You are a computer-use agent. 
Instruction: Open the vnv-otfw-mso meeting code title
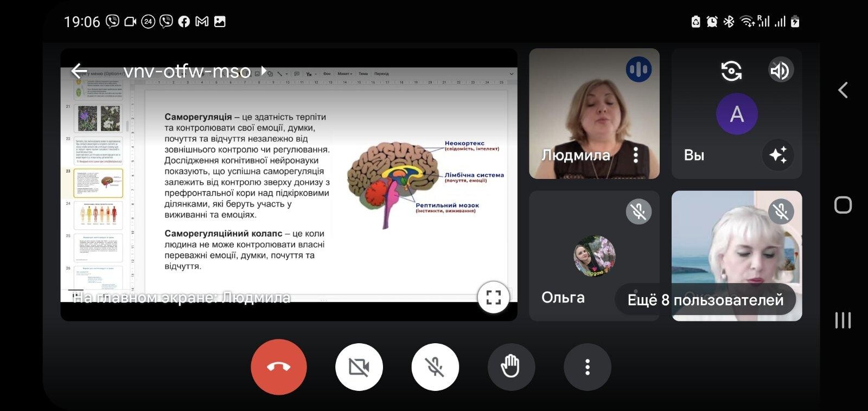[x=187, y=71]
